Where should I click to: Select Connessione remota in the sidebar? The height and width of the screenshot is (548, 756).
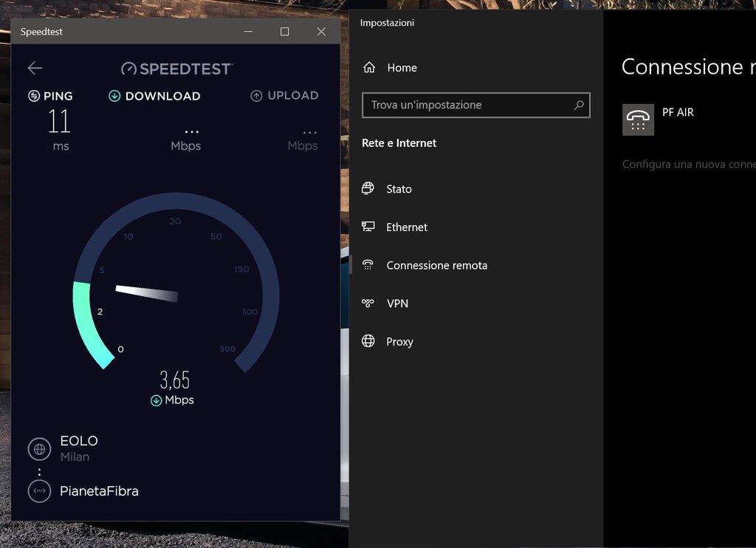(x=436, y=265)
